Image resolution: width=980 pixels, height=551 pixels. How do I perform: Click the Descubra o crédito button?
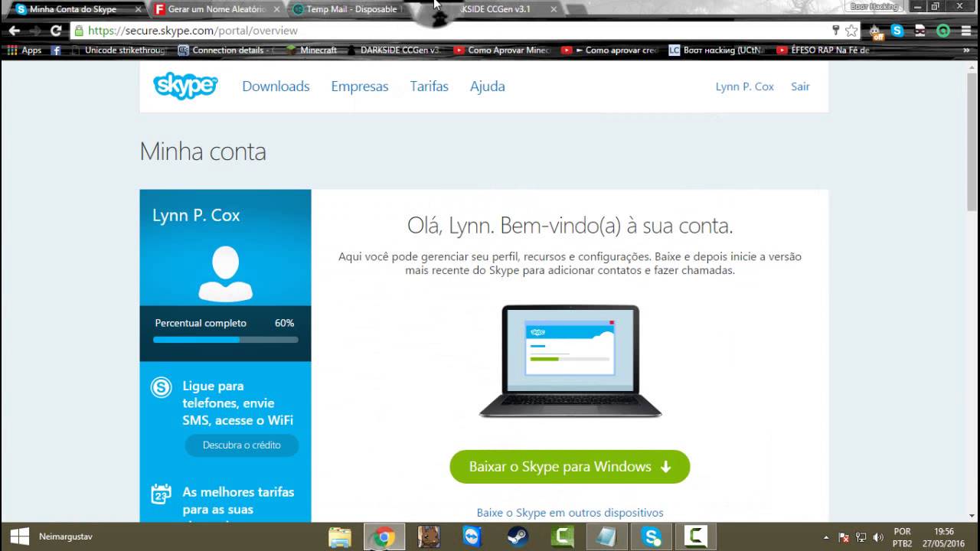[x=241, y=445]
